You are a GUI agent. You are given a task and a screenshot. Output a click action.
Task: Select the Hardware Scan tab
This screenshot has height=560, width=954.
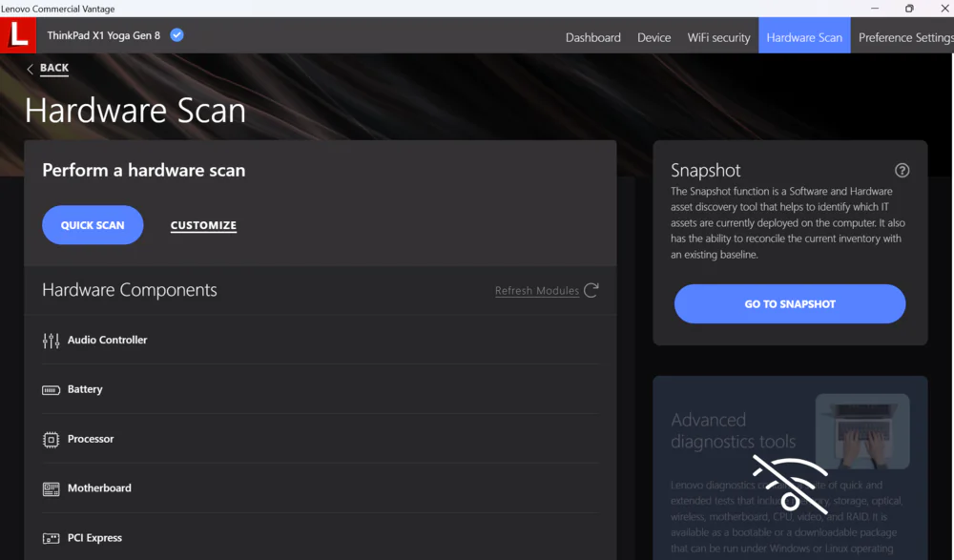pos(803,35)
